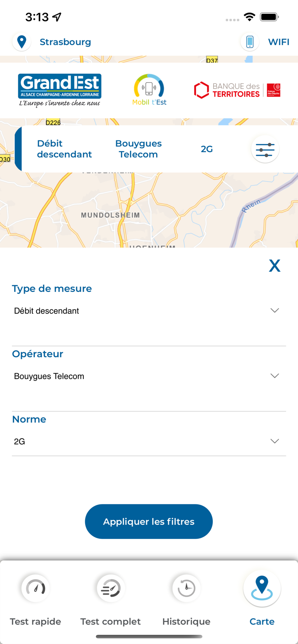Screen dimensions: 298x644
Task: Close the filters panel with the X
Action: 274,266
